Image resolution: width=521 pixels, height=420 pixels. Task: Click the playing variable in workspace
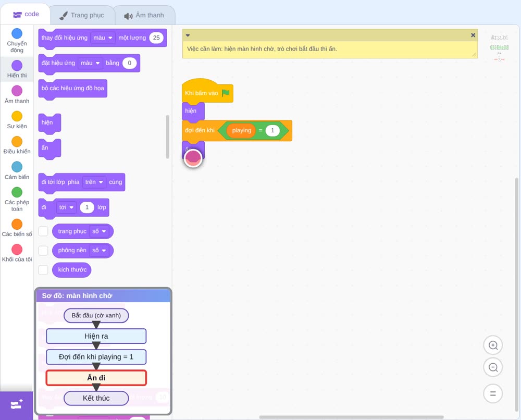coord(241,131)
